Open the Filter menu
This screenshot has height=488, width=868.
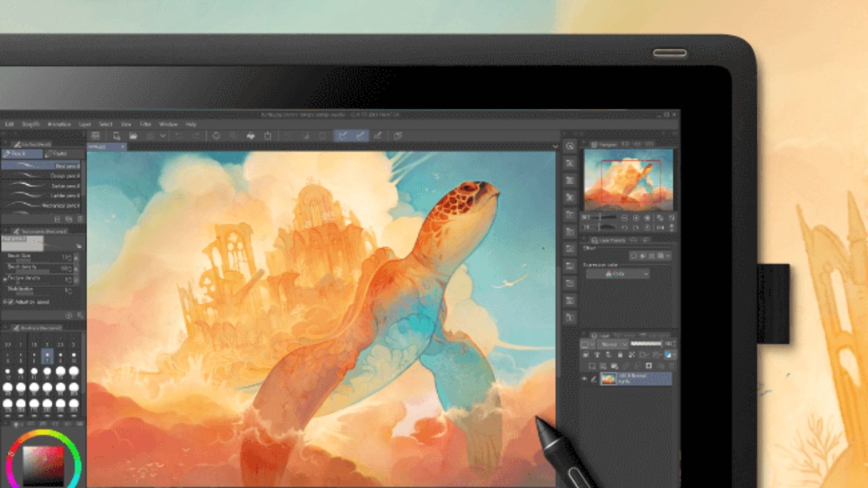coord(145,124)
